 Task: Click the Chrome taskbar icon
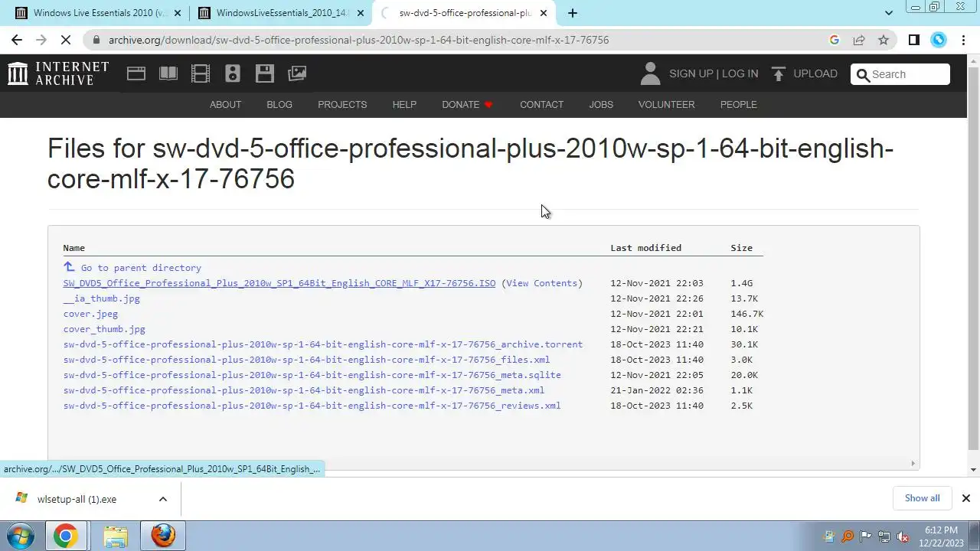[65, 536]
